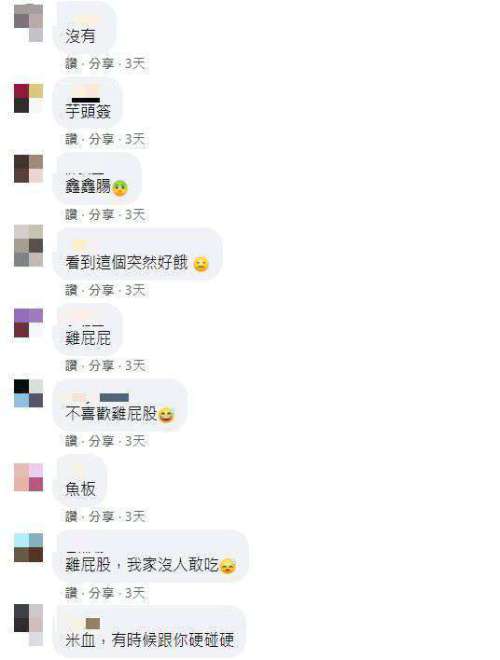Open avatar of the 魚板 commenter
The height and width of the screenshot is (660, 500).
point(29,477)
